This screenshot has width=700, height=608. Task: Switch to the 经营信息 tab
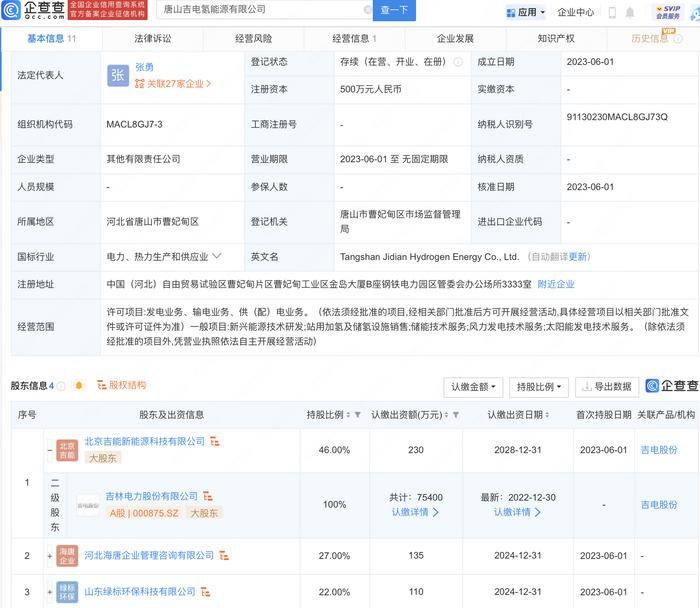point(354,39)
